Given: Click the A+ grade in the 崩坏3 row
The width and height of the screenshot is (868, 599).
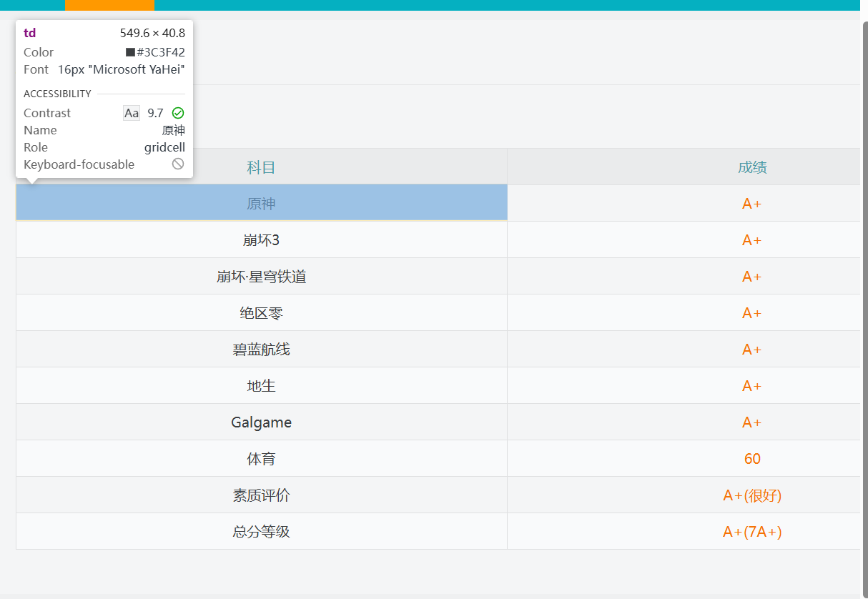Looking at the screenshot, I should 752,239.
